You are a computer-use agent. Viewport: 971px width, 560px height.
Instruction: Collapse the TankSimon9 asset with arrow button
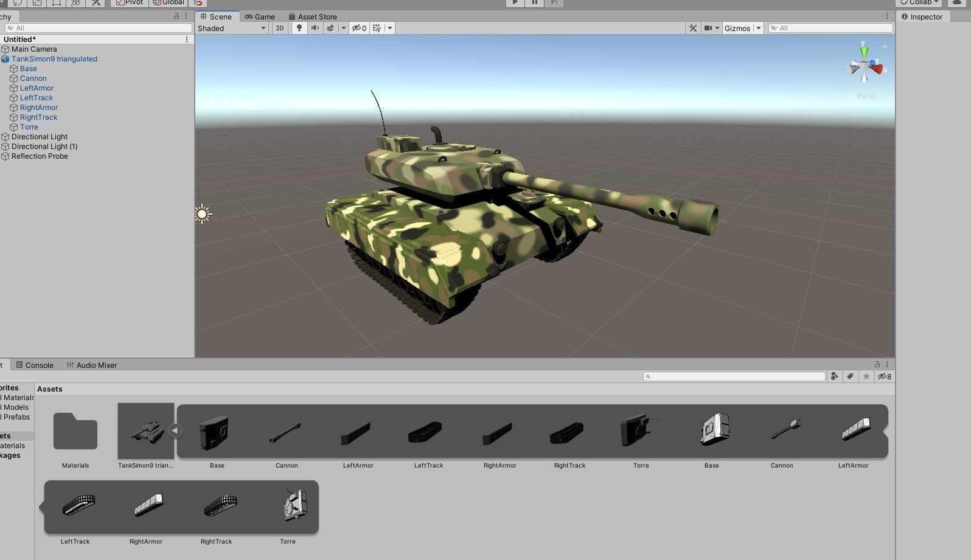(x=175, y=430)
